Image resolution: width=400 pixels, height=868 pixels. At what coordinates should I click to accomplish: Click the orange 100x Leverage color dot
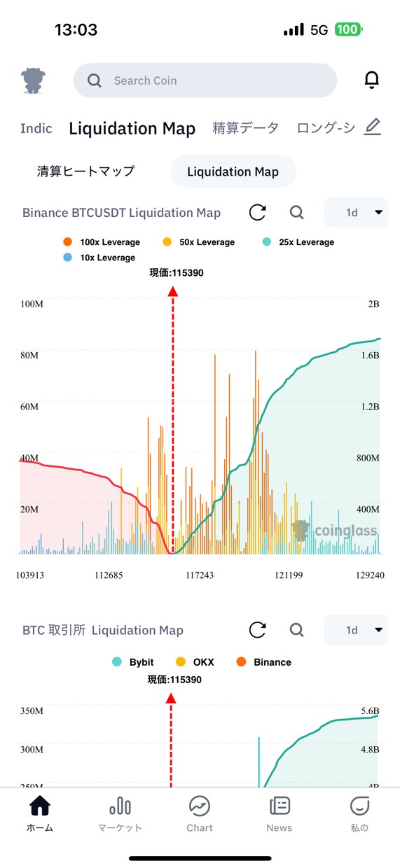[68, 242]
